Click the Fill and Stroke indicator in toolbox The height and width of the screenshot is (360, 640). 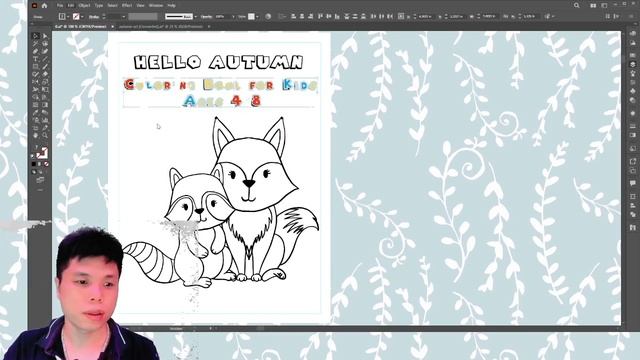42,153
